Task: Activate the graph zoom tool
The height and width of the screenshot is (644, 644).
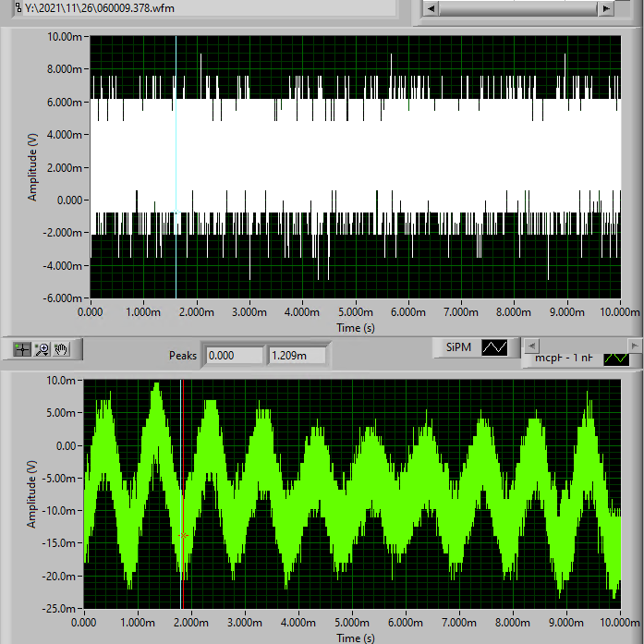Action: coord(42,348)
